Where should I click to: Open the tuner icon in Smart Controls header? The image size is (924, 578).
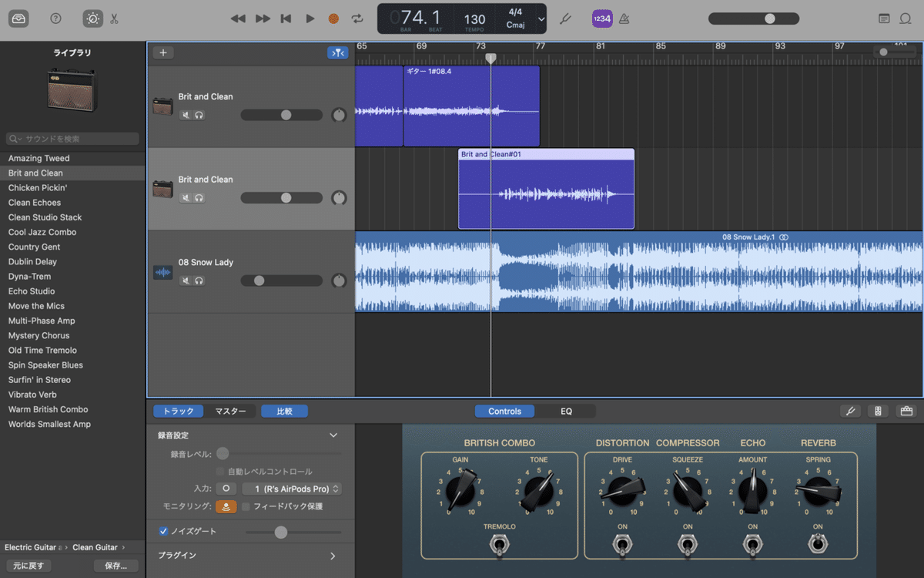(851, 412)
